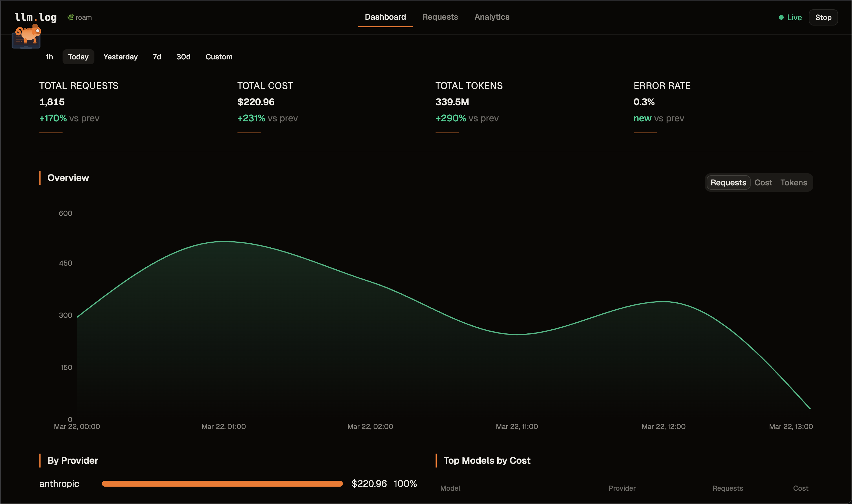Select the Dashboard tab
852x504 pixels.
point(385,17)
